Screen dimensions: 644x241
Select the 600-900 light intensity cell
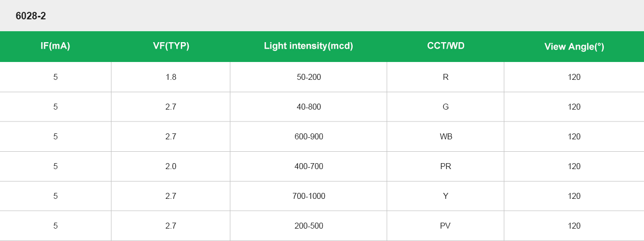click(309, 136)
